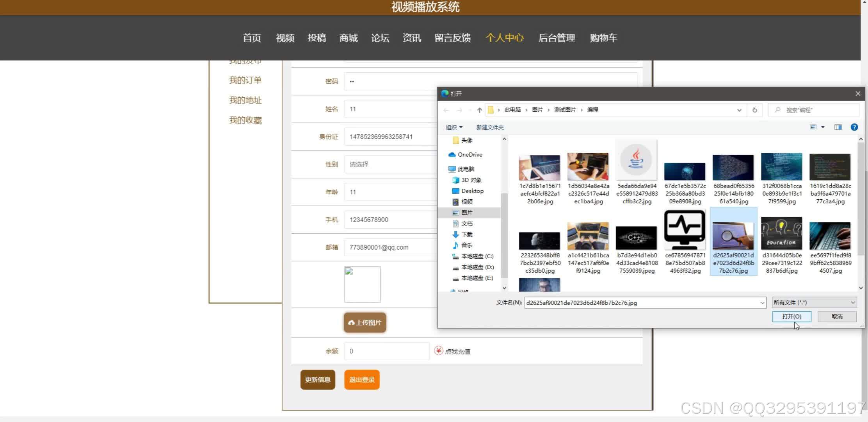Click the 打开(O) button
Screen dimensions: 868x422
point(792,316)
